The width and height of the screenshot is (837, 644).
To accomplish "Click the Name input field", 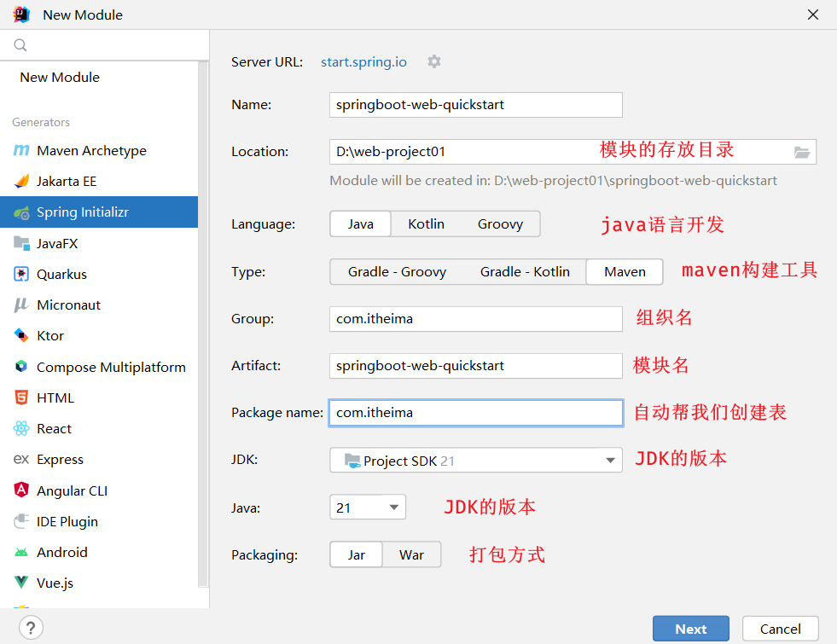I will 476,105.
